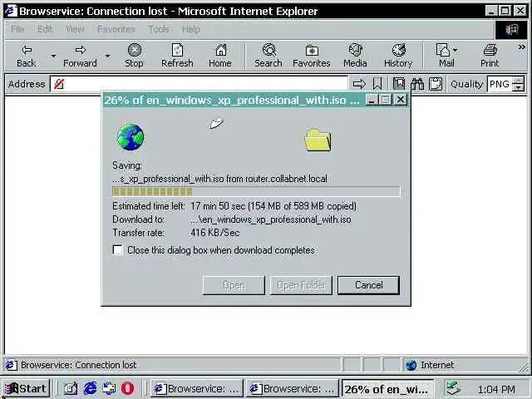Click the Windows logo throbber icon
Screen dimensions: 532x399
point(512,30)
